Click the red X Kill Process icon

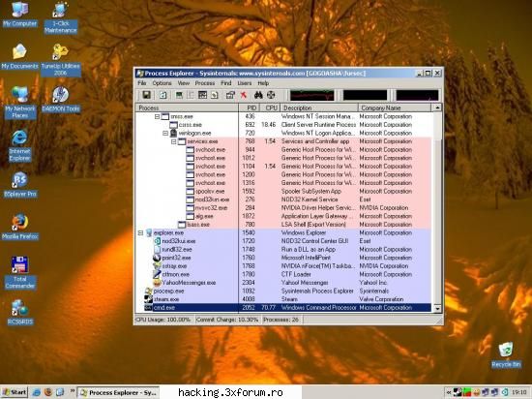click(x=243, y=95)
